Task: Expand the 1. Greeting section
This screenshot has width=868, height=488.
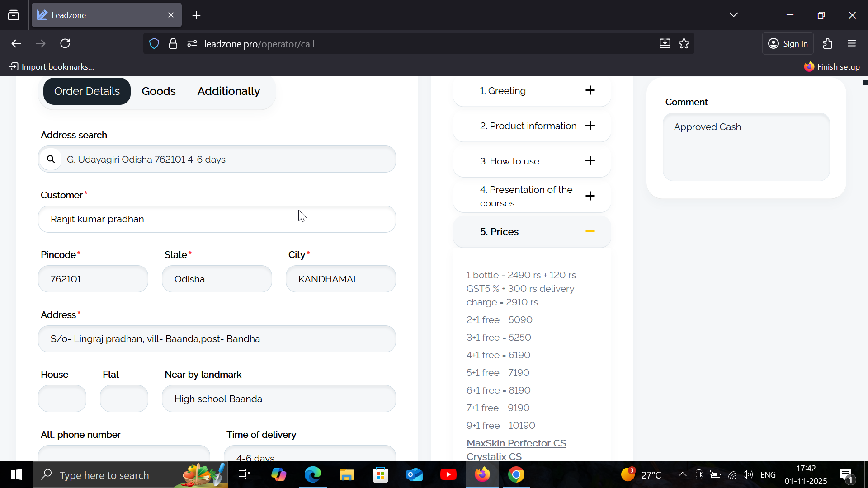Action: pos(590,90)
